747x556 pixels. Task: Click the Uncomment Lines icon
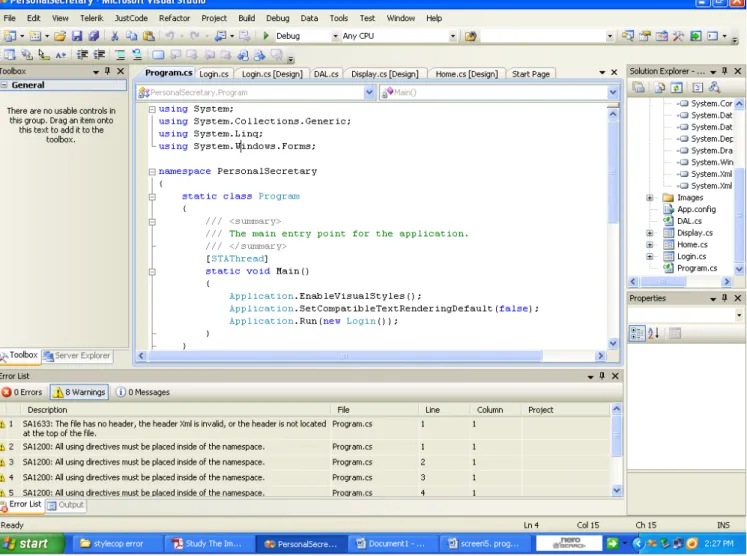coord(137,55)
